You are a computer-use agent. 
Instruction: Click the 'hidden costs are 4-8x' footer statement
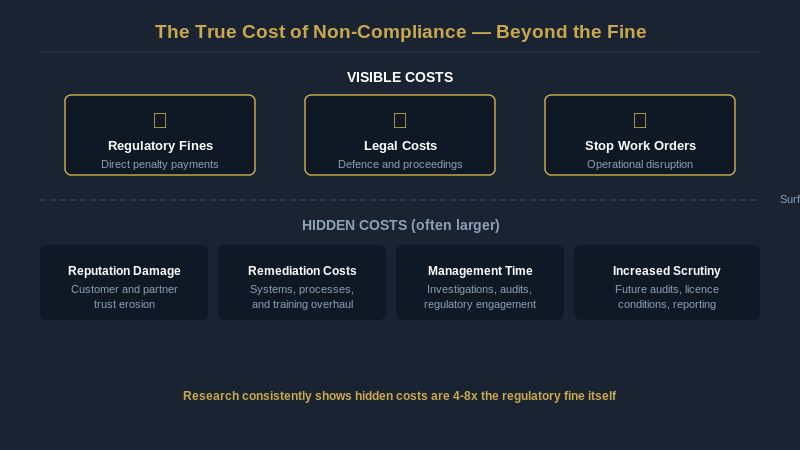coord(399,396)
